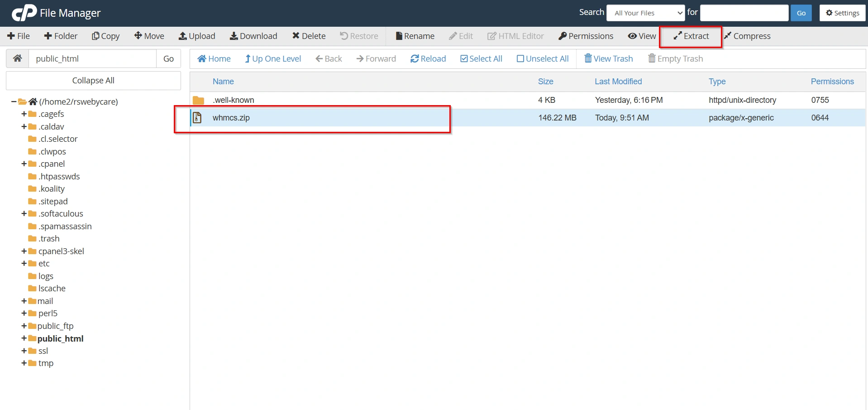Click the cPanel logo icon
Image resolution: width=868 pixels, height=410 pixels.
[x=24, y=13]
